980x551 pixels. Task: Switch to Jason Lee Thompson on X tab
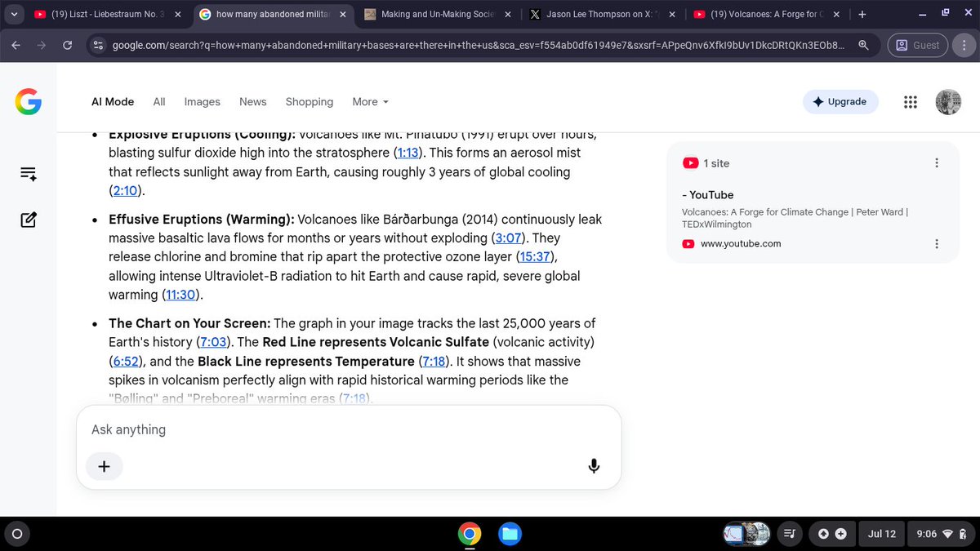click(602, 14)
